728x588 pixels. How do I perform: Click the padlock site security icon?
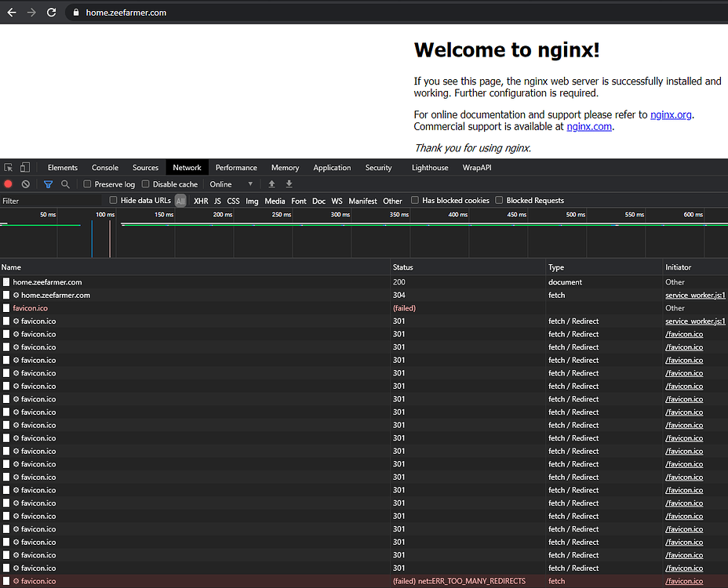(x=75, y=13)
